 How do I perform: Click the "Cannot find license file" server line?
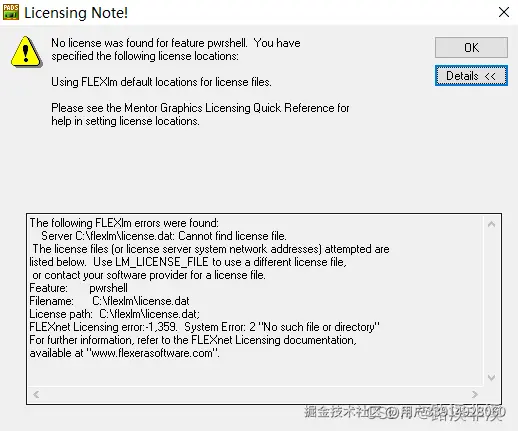(x=164, y=236)
